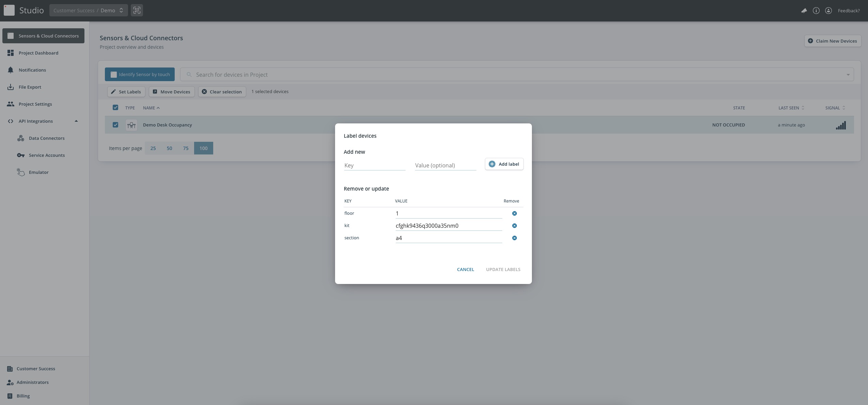Go to Project Dashboard
This screenshot has height=405, width=868.
pyautogui.click(x=38, y=53)
